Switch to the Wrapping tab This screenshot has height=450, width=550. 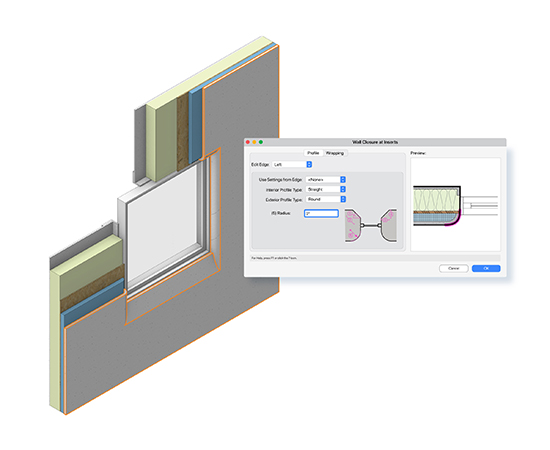335,153
